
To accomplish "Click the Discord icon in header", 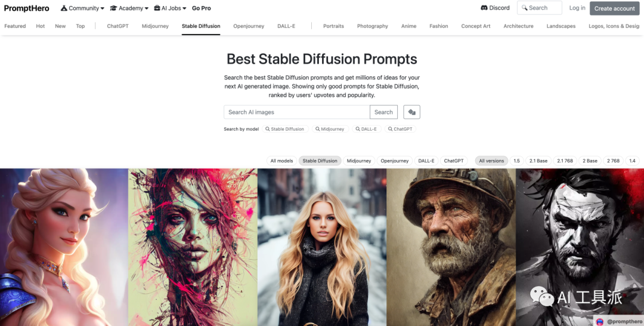I will tap(484, 8).
